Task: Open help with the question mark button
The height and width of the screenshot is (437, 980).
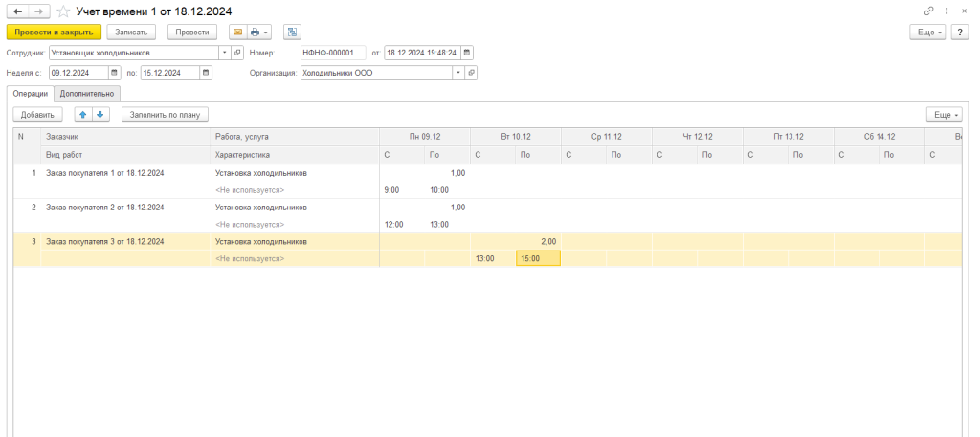Action: click(x=960, y=33)
